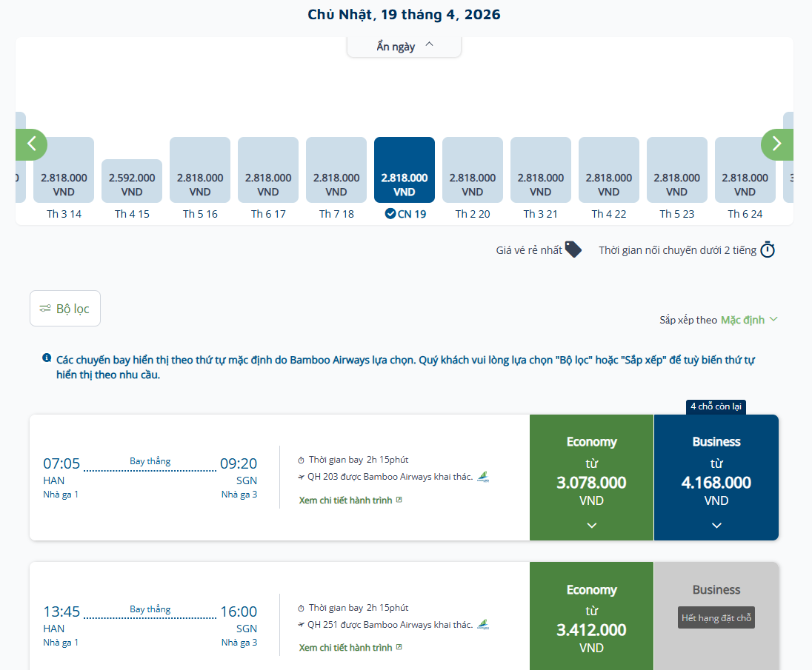This screenshot has width=812, height=670.
Task: Open the Sắp xếp theo Mặc định dropdown
Action: pos(748,320)
